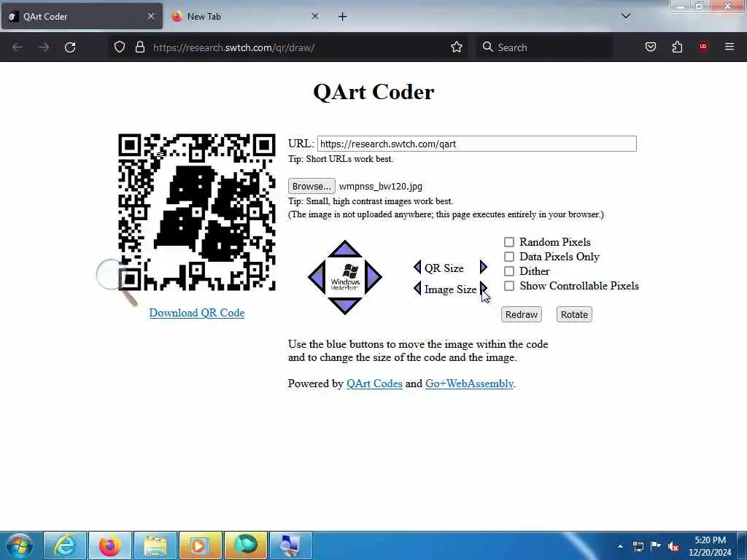Move image left with the blue left arrow

click(x=317, y=277)
